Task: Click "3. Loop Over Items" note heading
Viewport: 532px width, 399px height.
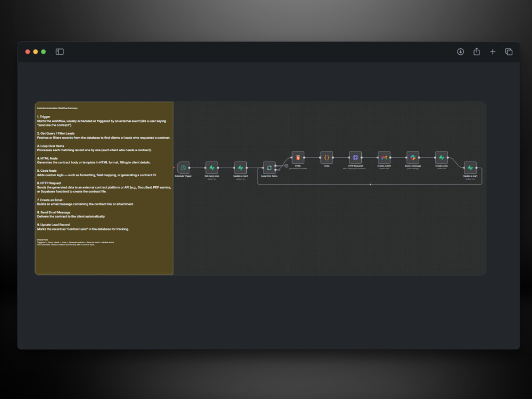Action: click(x=51, y=146)
